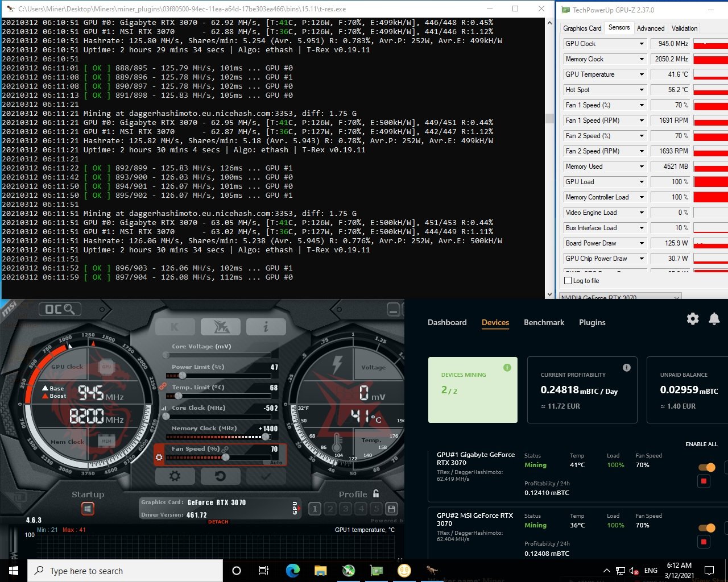The width and height of the screenshot is (728, 582).
Task: Select Afterburner profile slot 3
Action: (x=345, y=509)
